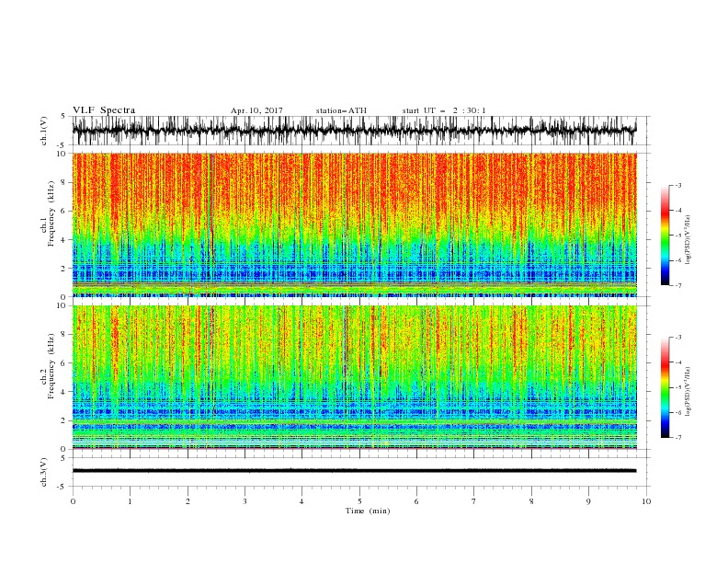Click the "-7" label on lower colorbar
The height and width of the screenshot is (563, 728).
pyautogui.click(x=677, y=438)
